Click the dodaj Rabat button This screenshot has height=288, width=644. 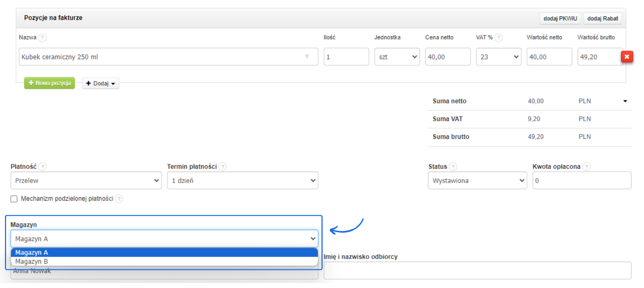point(602,18)
